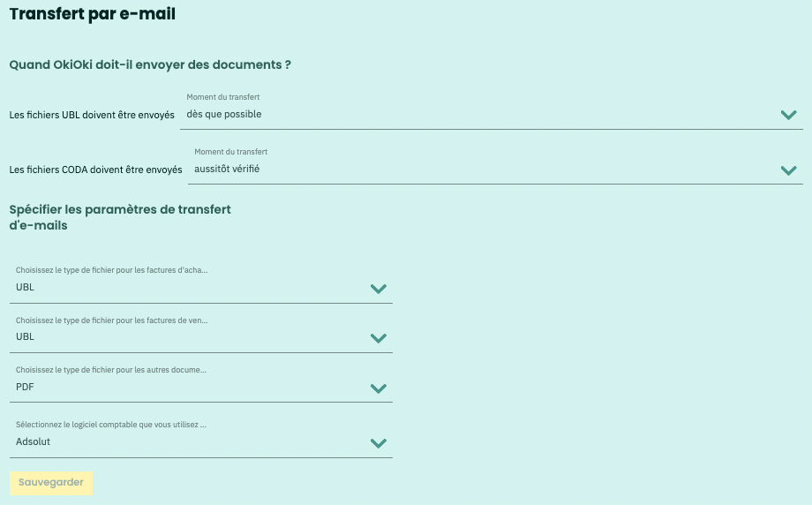Open the Adsolut accounting software dropdown
The width and height of the screenshot is (812, 505).
(x=201, y=437)
